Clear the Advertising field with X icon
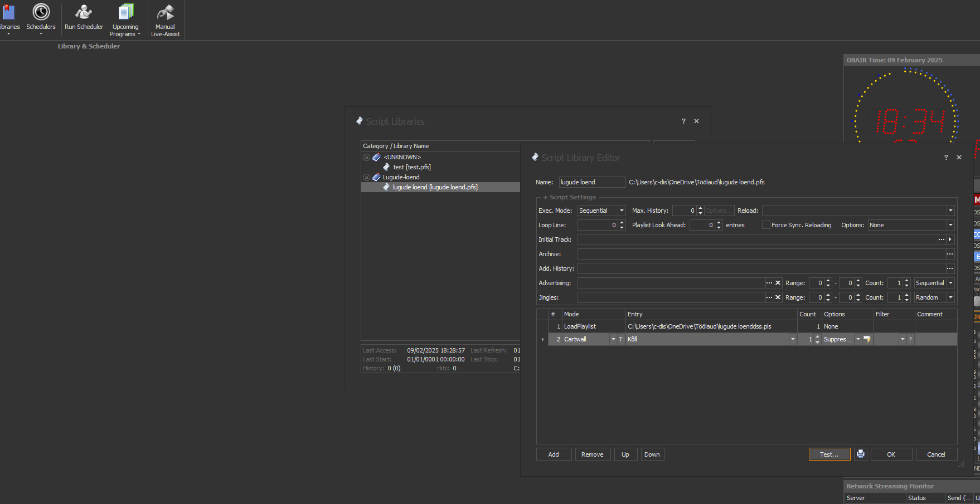The height and width of the screenshot is (504, 980). (x=778, y=283)
